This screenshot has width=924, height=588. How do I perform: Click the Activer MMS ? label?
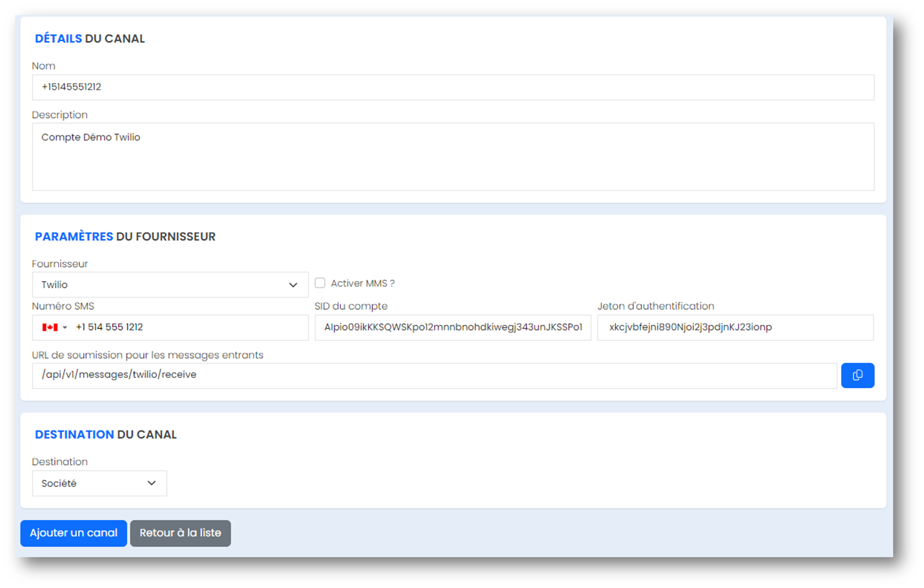click(x=363, y=283)
